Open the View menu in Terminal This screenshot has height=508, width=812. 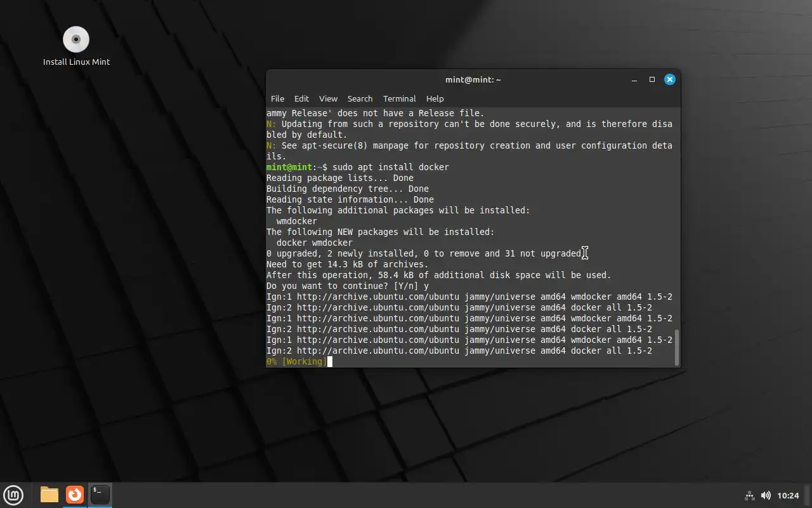coord(328,98)
